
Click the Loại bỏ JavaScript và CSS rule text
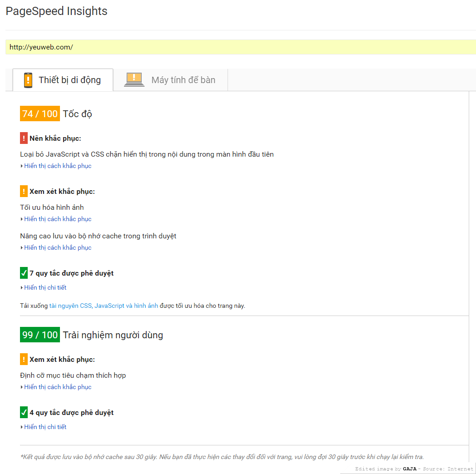(x=147, y=154)
